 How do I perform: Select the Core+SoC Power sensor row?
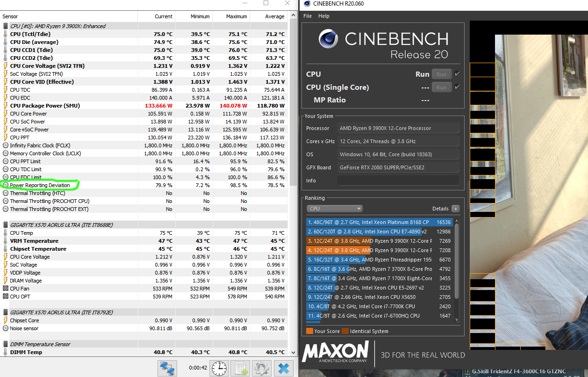click(x=143, y=130)
